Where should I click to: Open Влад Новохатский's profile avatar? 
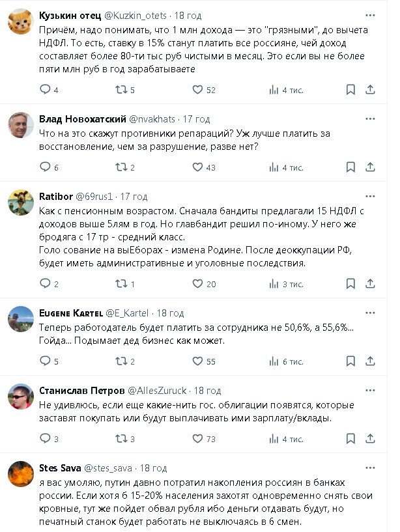pos(21,124)
